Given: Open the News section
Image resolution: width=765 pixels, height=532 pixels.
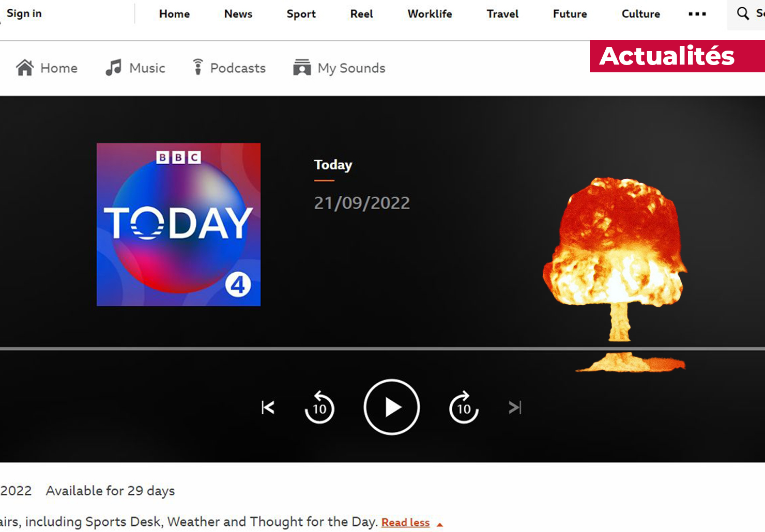Looking at the screenshot, I should pyautogui.click(x=238, y=14).
